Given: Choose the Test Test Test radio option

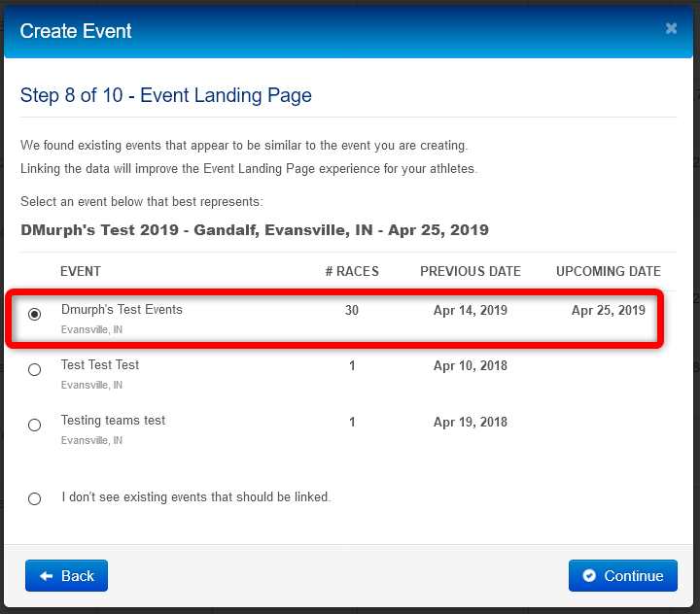Looking at the screenshot, I should [x=35, y=370].
